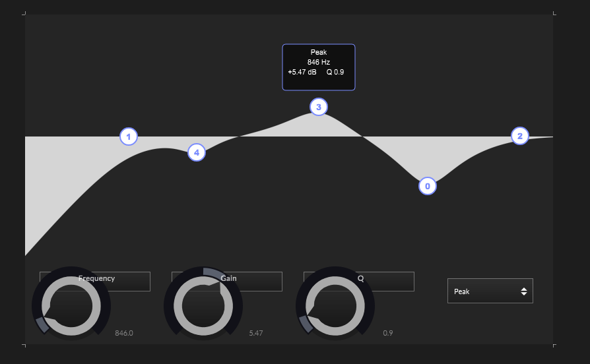The image size is (590, 364).
Task: Click the Q knob
Action: tap(335, 306)
